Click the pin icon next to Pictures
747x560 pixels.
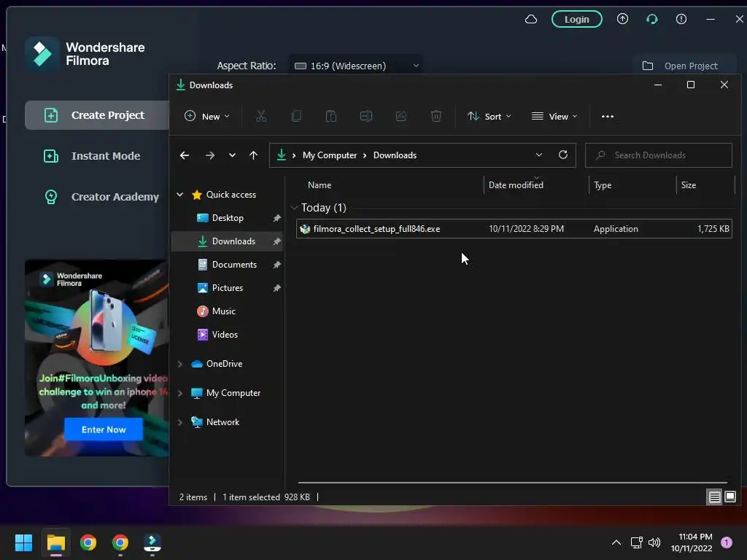pyautogui.click(x=276, y=288)
